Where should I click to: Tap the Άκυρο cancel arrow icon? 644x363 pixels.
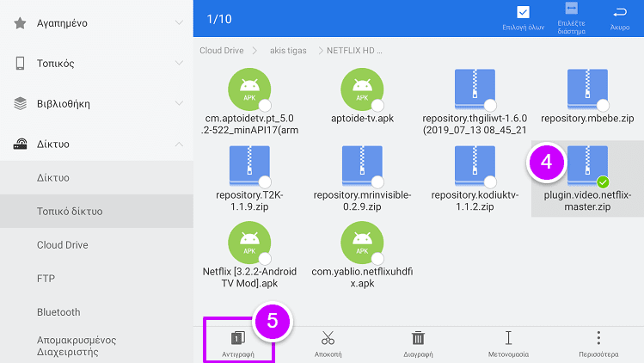click(620, 13)
